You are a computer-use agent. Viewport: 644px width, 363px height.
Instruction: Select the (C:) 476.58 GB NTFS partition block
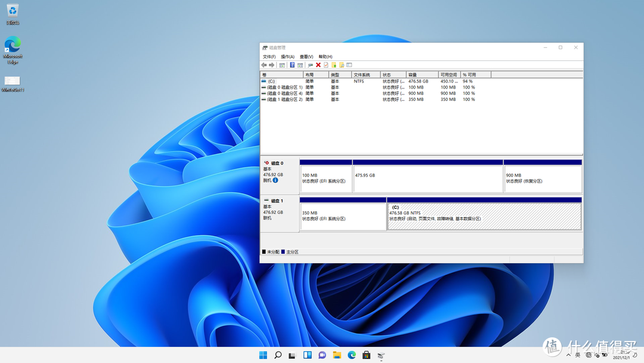click(484, 214)
